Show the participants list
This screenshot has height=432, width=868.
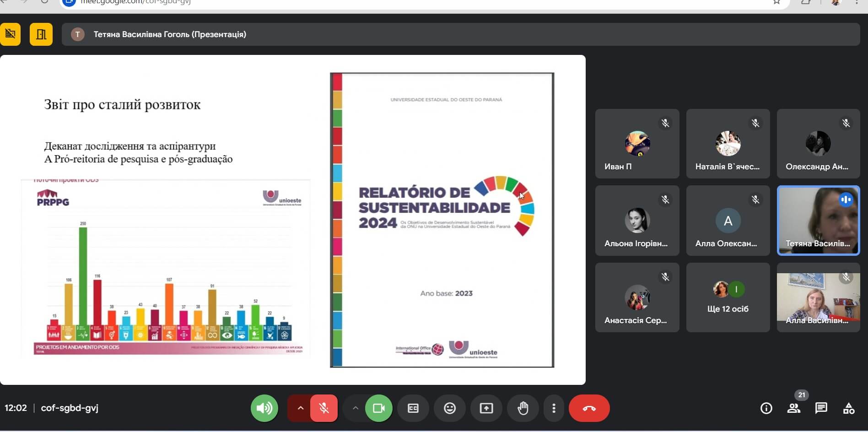point(793,408)
